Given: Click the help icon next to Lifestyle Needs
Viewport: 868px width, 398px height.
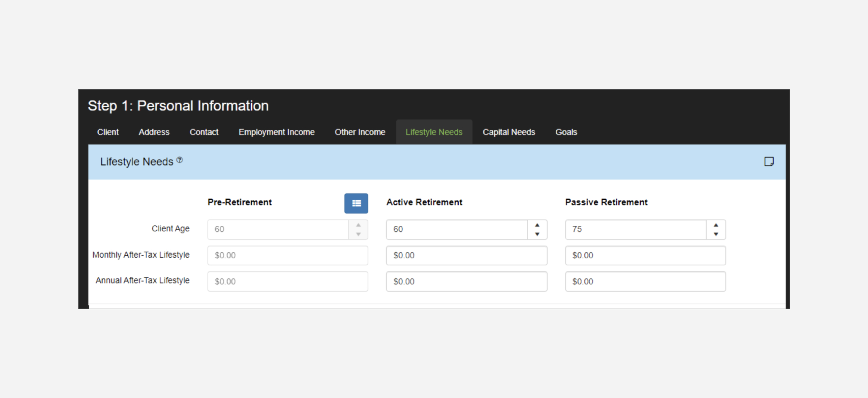Looking at the screenshot, I should (180, 160).
